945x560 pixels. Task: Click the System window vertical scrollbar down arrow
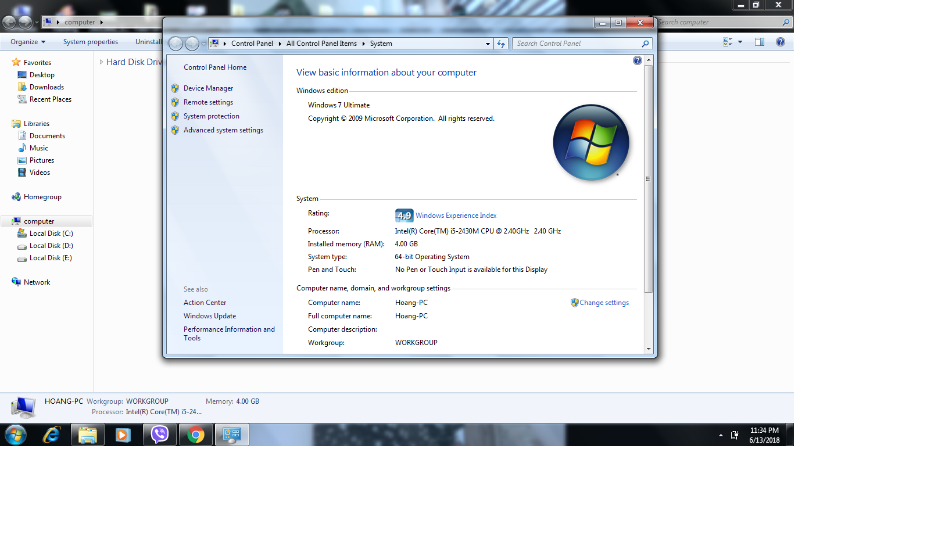649,349
